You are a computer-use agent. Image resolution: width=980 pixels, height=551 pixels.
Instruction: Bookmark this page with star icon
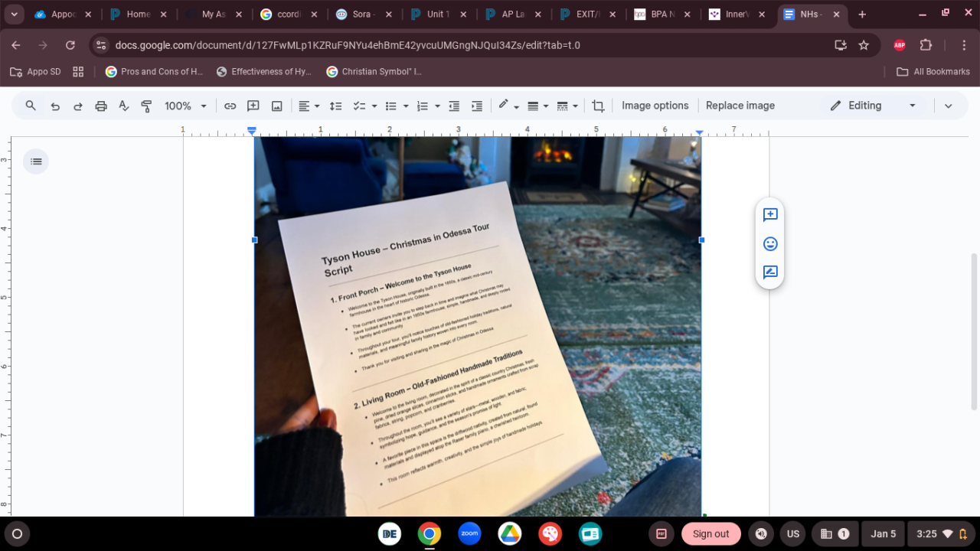pyautogui.click(x=864, y=45)
